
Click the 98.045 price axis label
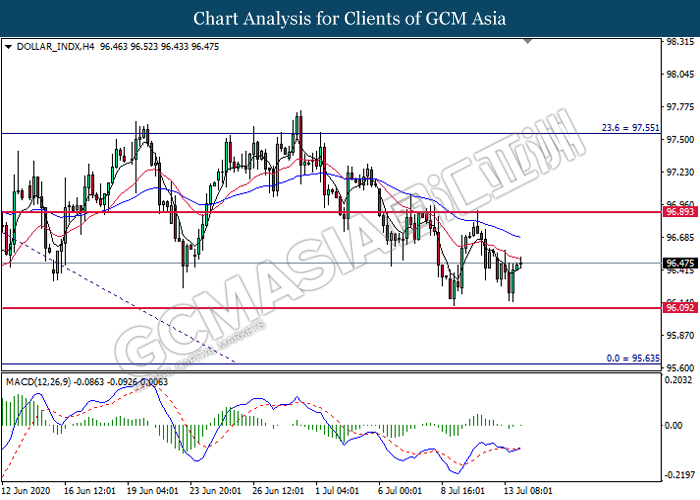click(x=680, y=74)
